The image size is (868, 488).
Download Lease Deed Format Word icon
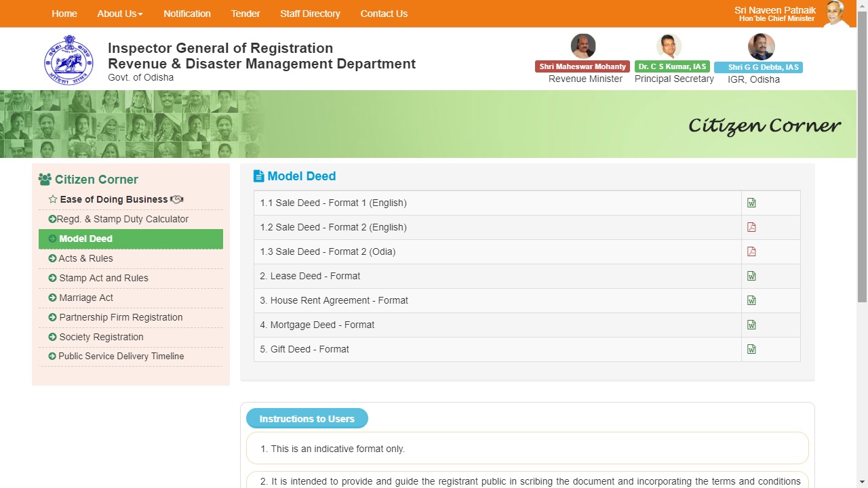[x=751, y=276]
